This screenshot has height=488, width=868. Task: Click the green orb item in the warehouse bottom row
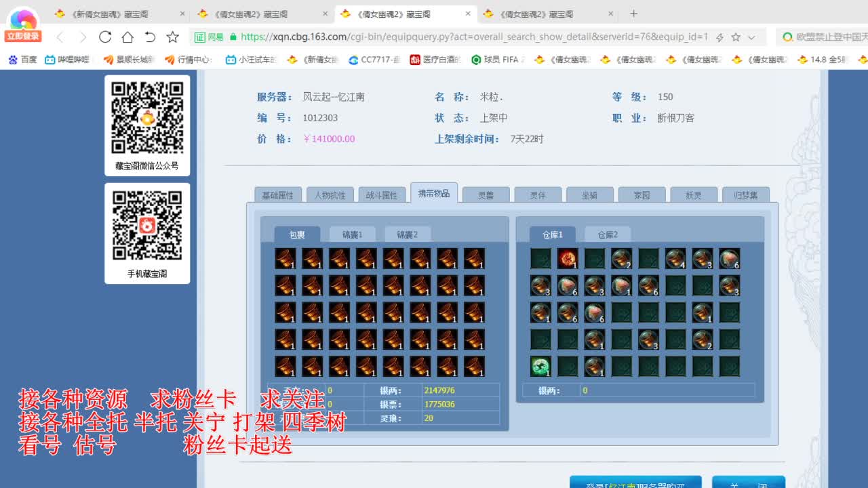click(540, 366)
